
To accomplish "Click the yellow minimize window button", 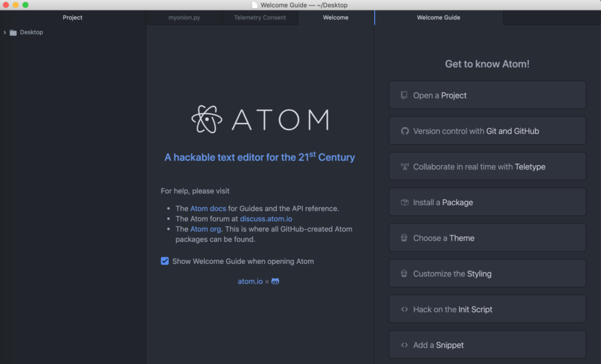I will tap(16, 5).
